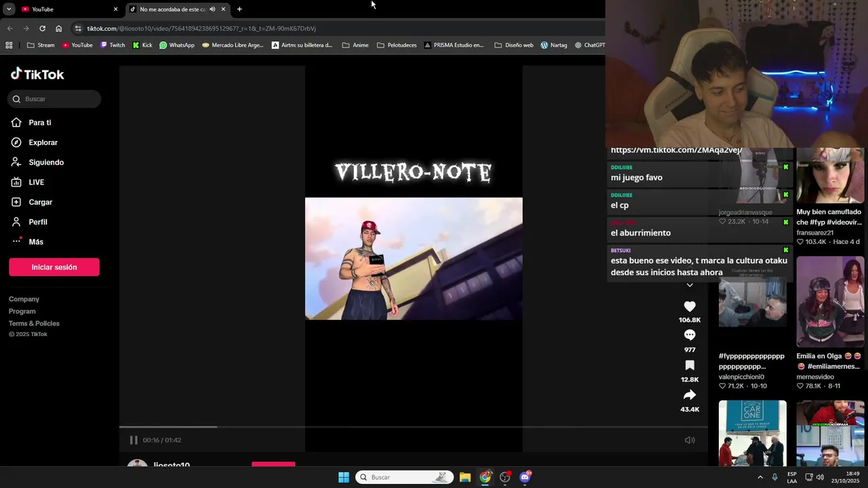Open Discord from the taskbar
The width and height of the screenshot is (868, 488).
point(525,477)
